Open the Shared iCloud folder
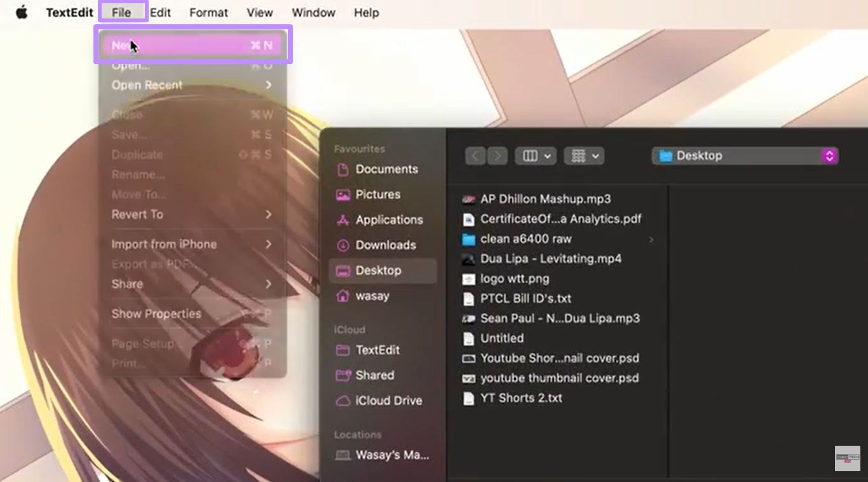 pos(343,375)
